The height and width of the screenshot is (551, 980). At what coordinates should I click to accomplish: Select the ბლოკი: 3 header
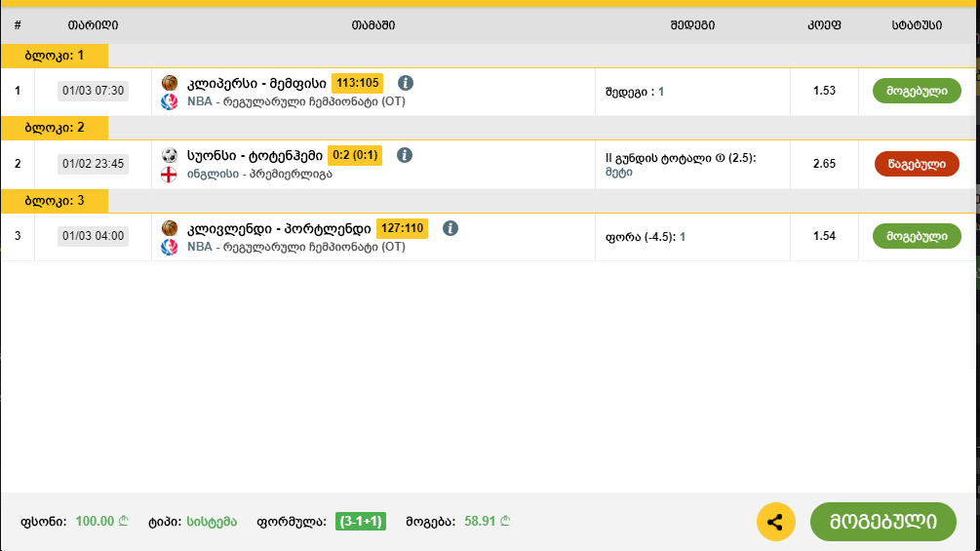point(55,201)
